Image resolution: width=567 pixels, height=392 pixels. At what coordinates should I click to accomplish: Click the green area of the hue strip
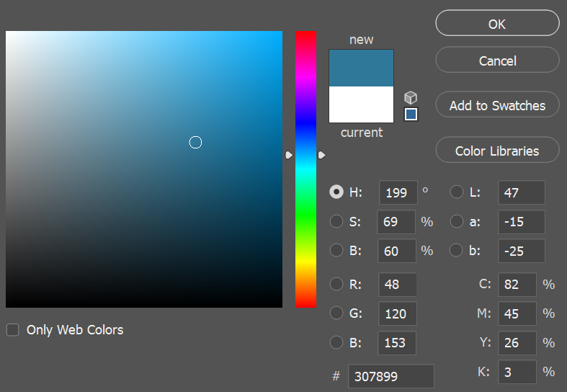(x=306, y=215)
